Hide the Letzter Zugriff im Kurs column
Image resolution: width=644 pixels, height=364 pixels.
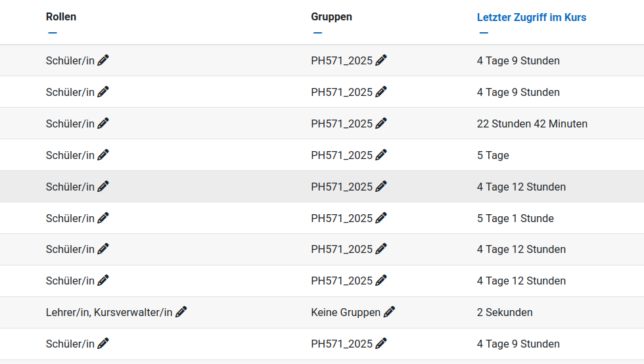[x=484, y=33]
